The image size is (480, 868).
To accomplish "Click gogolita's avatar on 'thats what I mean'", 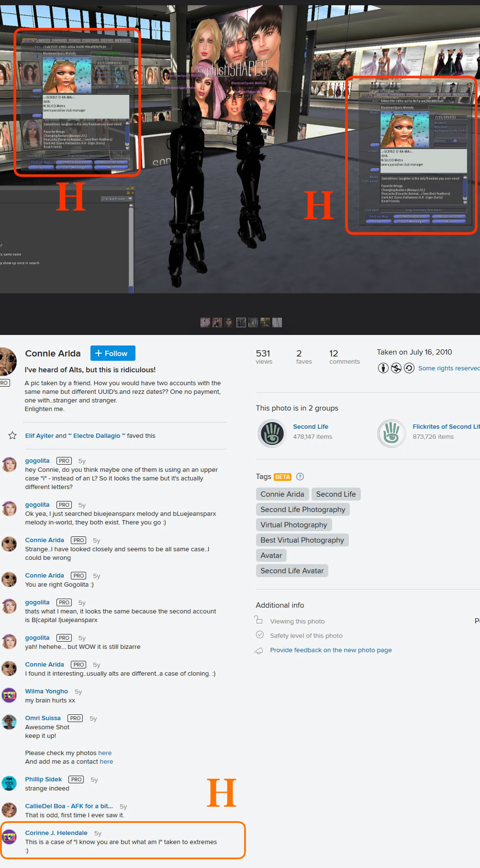I will [x=9, y=606].
